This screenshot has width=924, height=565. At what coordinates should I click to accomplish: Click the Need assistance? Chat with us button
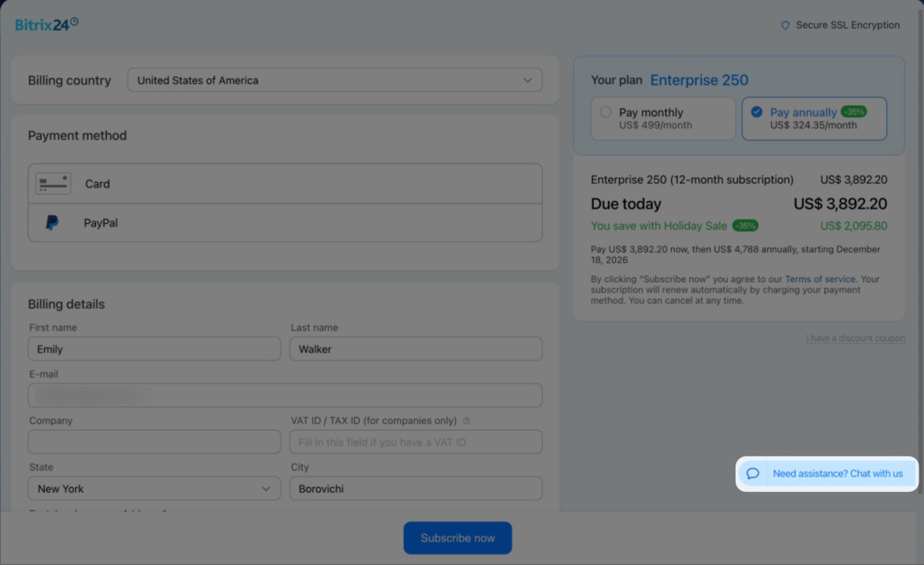pos(837,474)
